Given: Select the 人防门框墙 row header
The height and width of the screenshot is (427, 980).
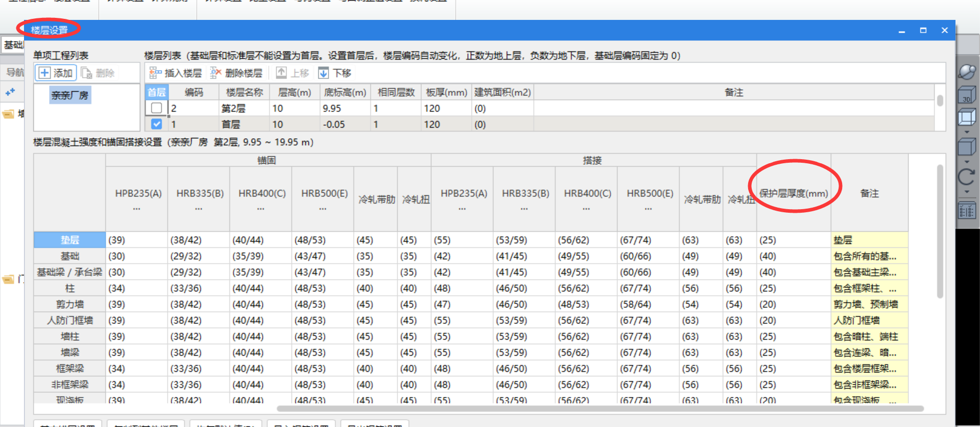Looking at the screenshot, I should pyautogui.click(x=70, y=320).
